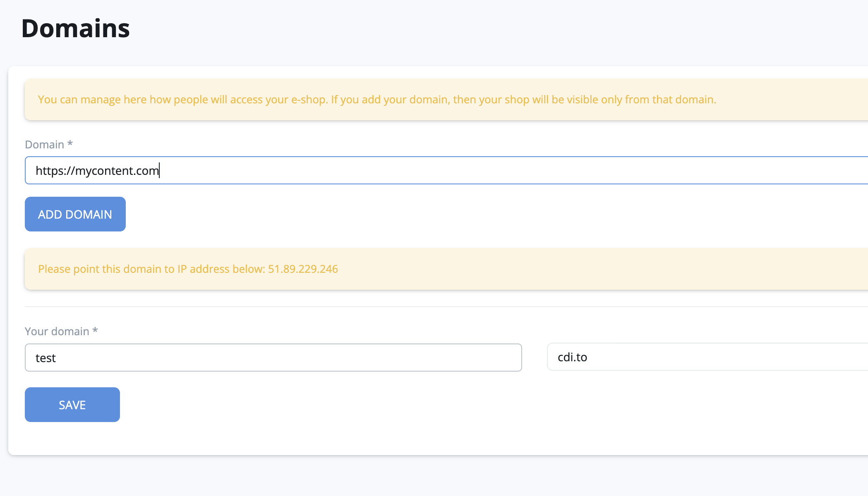Click 'mycontent' word in the Domain field
The image size is (868, 496).
click(x=104, y=171)
